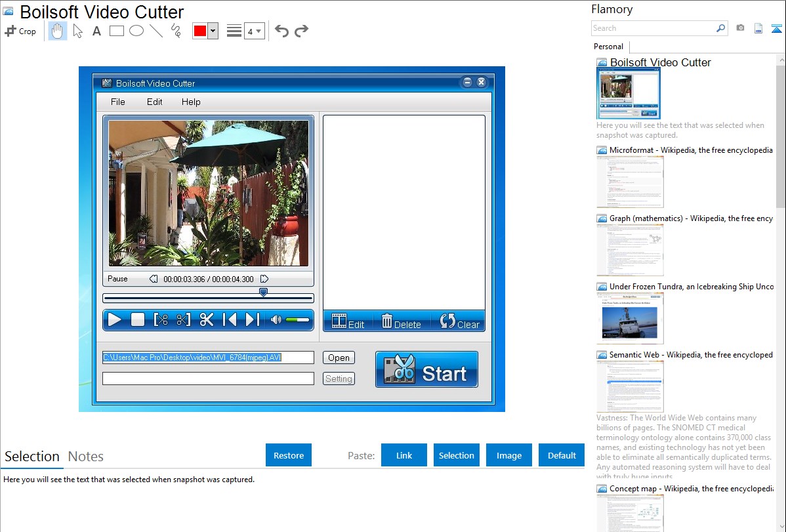Select the Crop tool
Image resolution: width=786 pixels, height=532 pixels.
point(20,31)
